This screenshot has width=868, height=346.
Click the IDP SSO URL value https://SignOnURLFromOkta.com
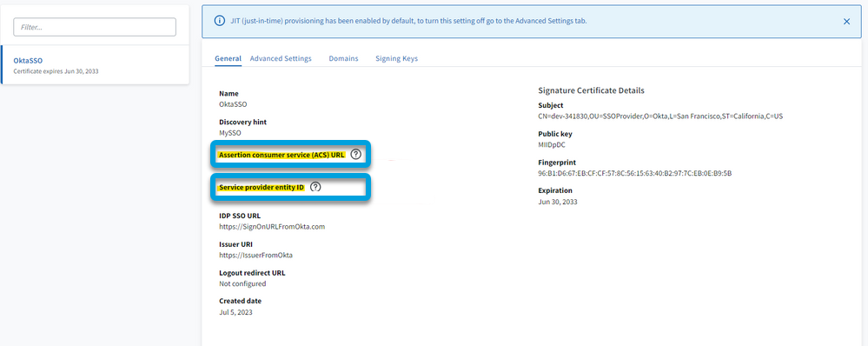(272, 226)
